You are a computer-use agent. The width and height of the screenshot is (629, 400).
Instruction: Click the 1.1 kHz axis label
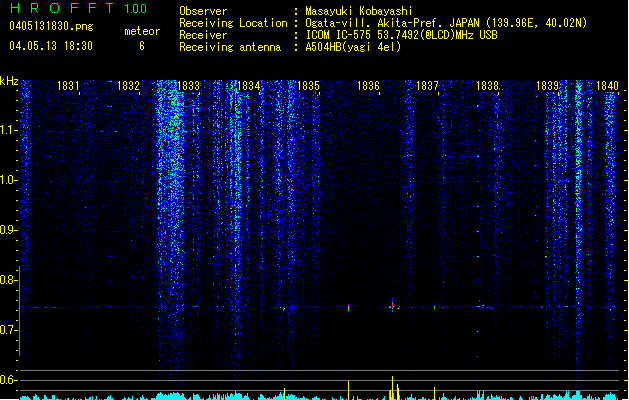click(x=8, y=130)
